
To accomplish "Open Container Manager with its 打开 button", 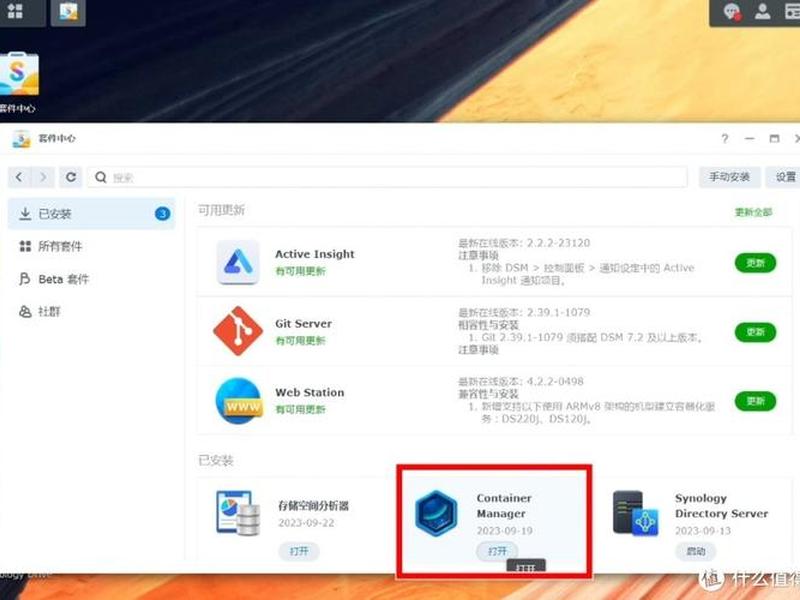I will pyautogui.click(x=497, y=552).
